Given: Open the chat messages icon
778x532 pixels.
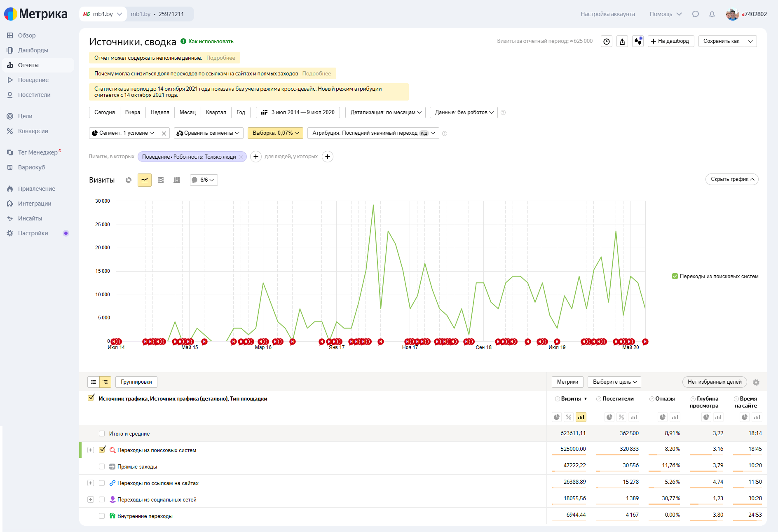Looking at the screenshot, I should tap(696, 14).
